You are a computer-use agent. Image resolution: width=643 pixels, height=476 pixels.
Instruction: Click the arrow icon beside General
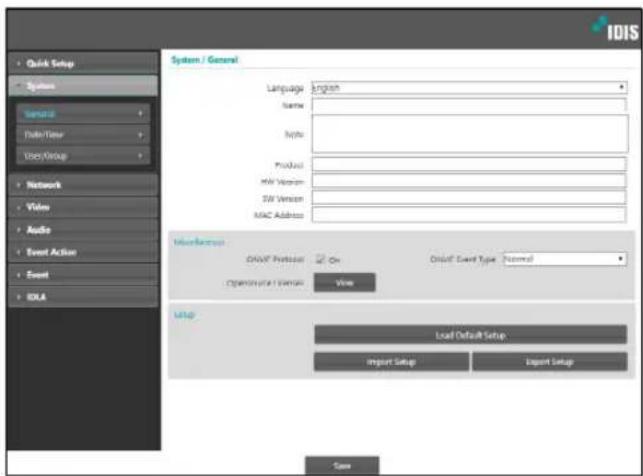coord(140,113)
